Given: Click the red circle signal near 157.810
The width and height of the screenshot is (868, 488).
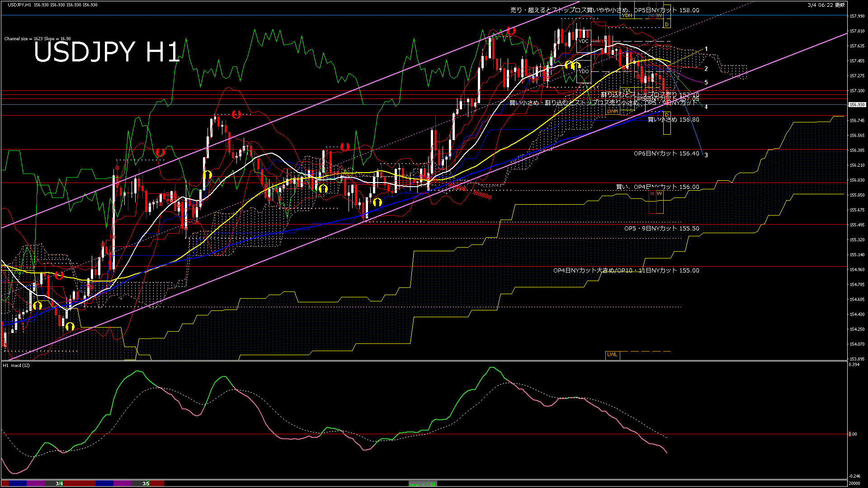Looking at the screenshot, I should point(511,31).
